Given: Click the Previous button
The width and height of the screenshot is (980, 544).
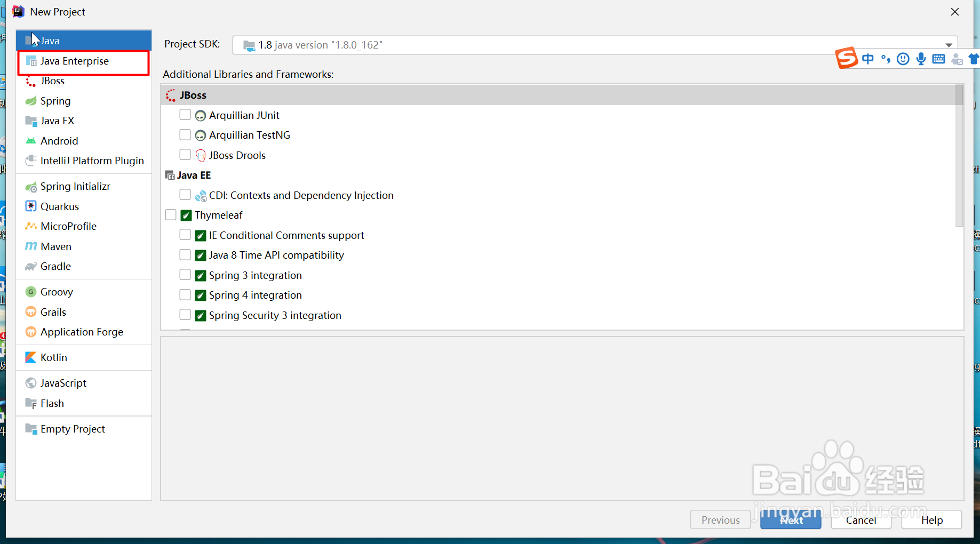Looking at the screenshot, I should tap(720, 520).
